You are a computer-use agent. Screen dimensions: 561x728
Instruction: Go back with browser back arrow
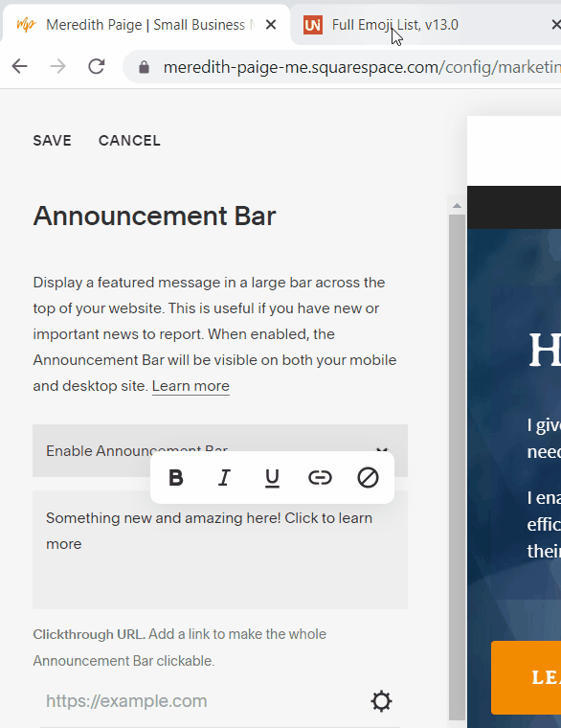pyautogui.click(x=20, y=66)
